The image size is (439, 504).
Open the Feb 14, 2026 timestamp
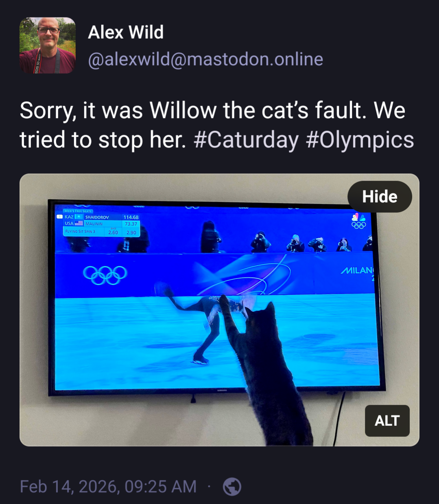[108, 486]
